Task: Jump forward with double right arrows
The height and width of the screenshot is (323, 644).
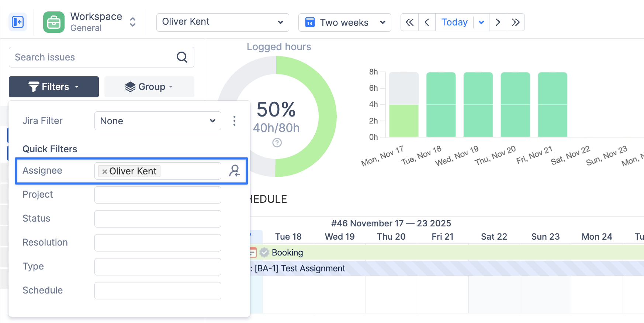Action: (516, 22)
